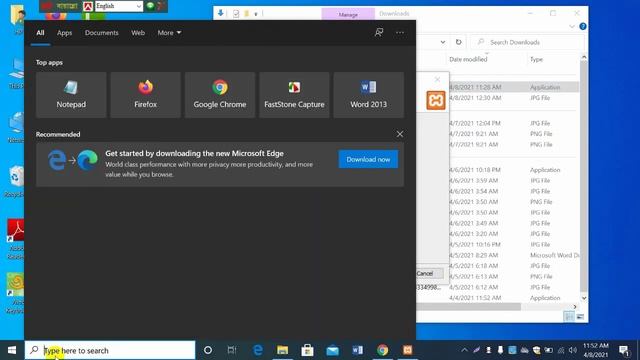Dismiss the Recommended section

pyautogui.click(x=400, y=134)
